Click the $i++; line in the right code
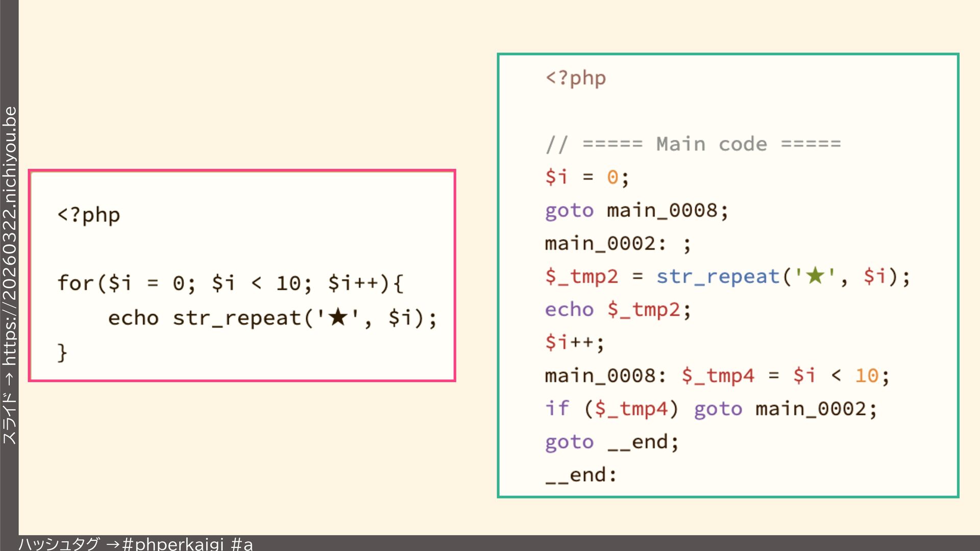The width and height of the screenshot is (980, 551). pyautogui.click(x=575, y=342)
